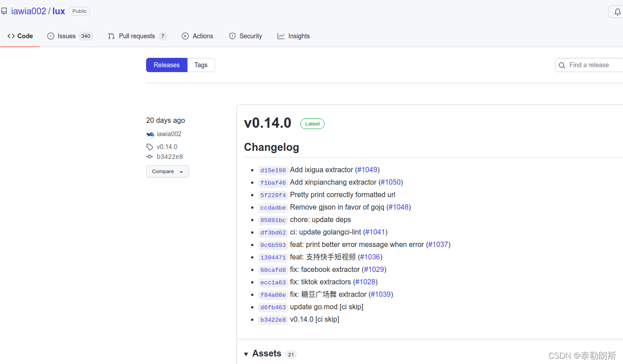The height and width of the screenshot is (364, 623).
Task: Click 'update go.mod [ci skip]' text
Action: pyautogui.click(x=326, y=307)
